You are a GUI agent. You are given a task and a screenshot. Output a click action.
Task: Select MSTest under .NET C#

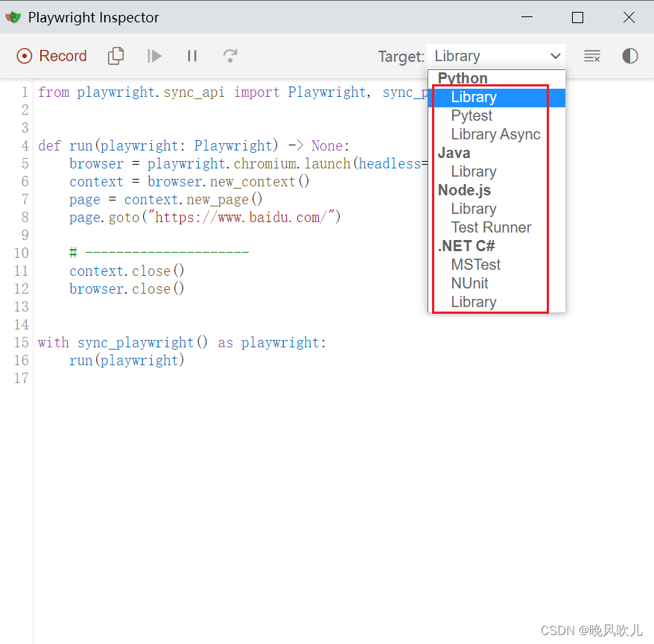(497, 265)
